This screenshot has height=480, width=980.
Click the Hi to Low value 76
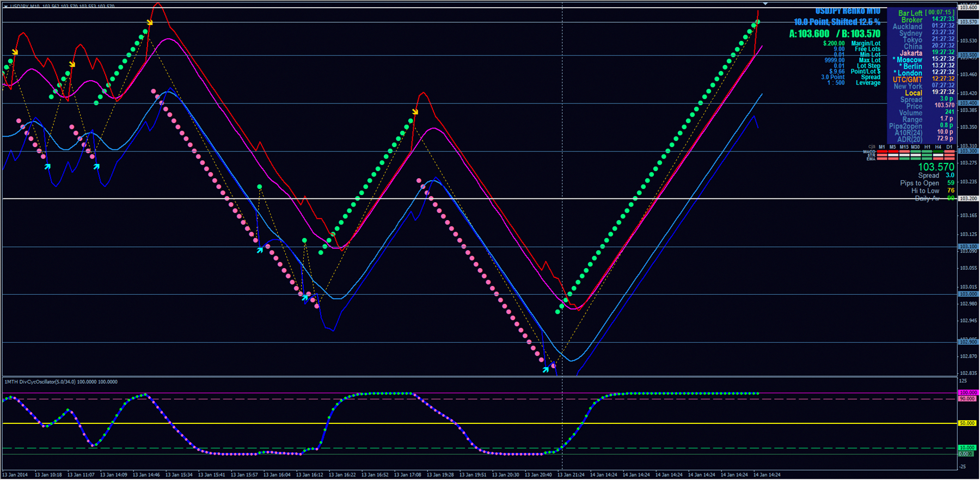[x=951, y=191]
